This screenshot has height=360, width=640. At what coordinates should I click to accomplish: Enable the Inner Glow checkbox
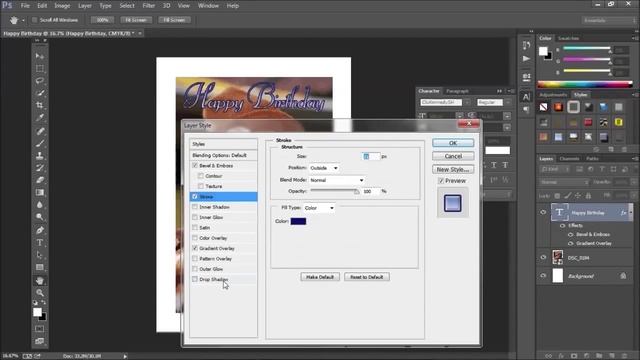[195, 217]
